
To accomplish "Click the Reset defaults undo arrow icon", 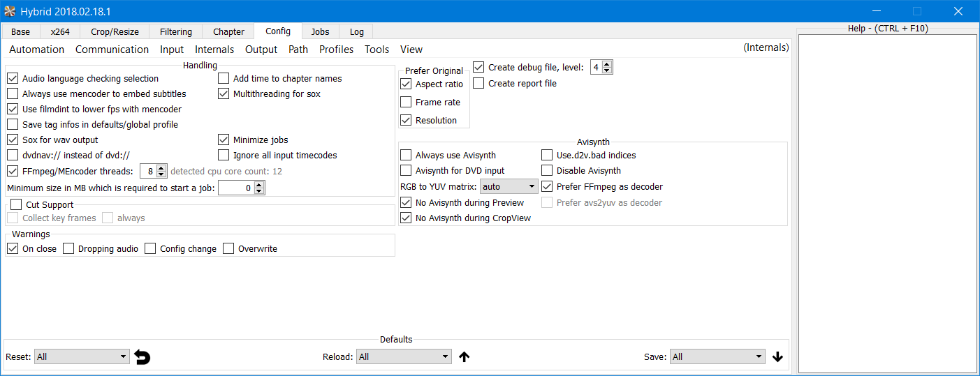I will tap(142, 357).
